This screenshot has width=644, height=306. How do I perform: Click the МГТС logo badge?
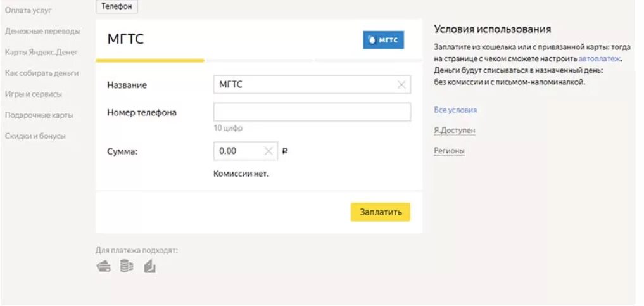pyautogui.click(x=383, y=41)
